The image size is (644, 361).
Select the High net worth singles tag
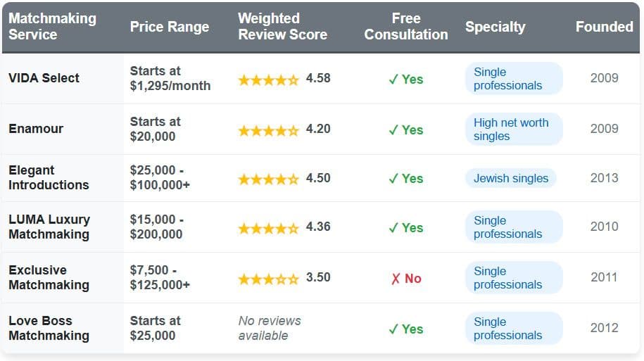(513, 129)
